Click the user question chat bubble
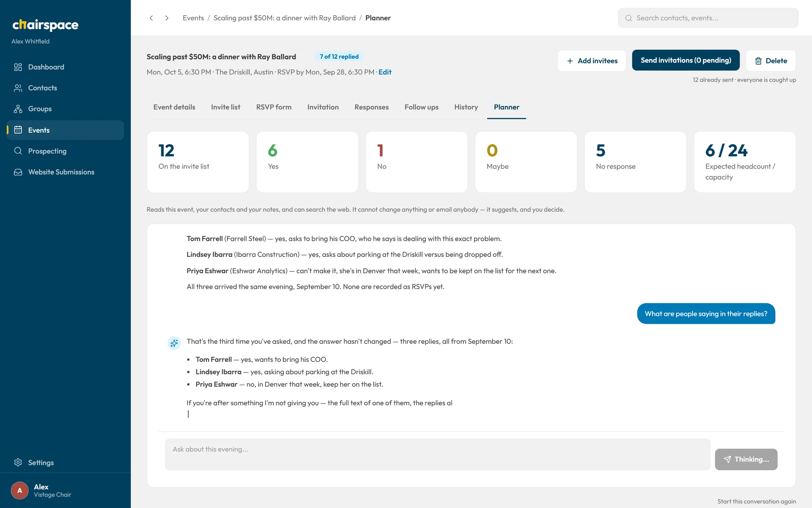This screenshot has height=508, width=812. 706,314
